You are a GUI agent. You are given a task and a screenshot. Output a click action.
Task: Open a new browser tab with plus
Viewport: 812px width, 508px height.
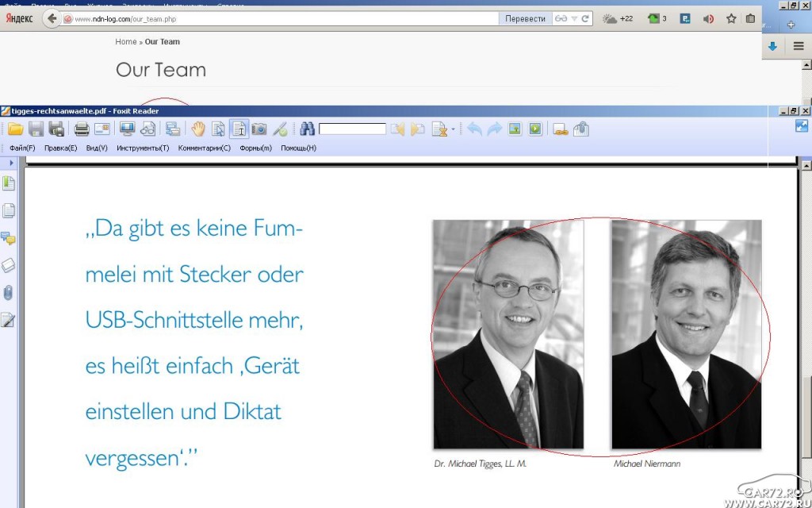tap(791, 25)
